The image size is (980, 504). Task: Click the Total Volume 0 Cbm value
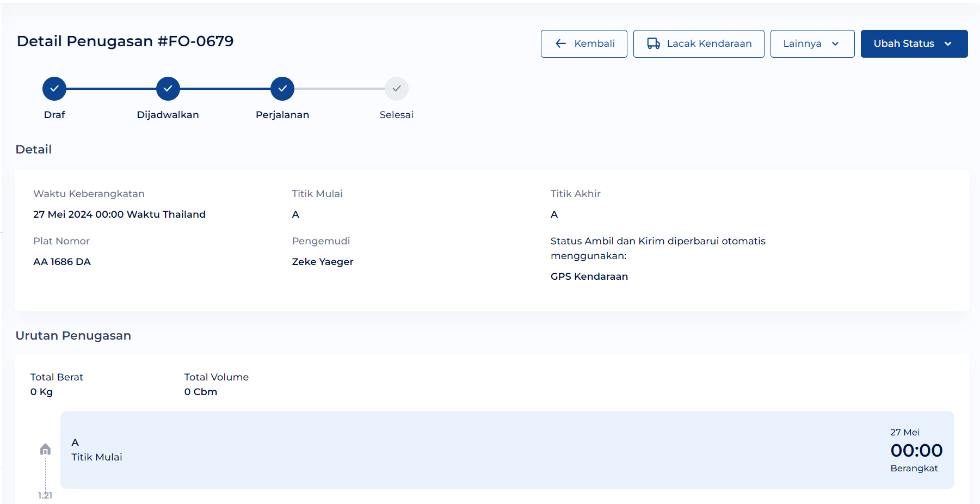tap(201, 392)
